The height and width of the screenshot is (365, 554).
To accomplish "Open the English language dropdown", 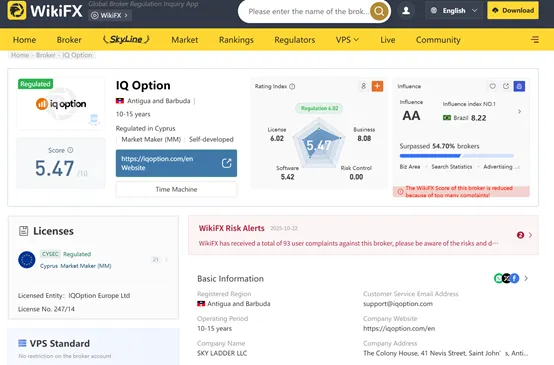I will 454,11.
